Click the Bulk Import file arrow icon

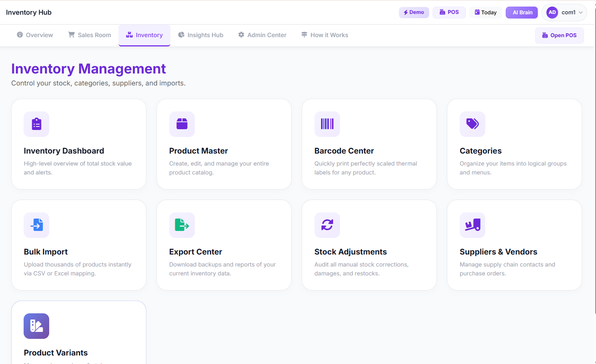[36, 225]
